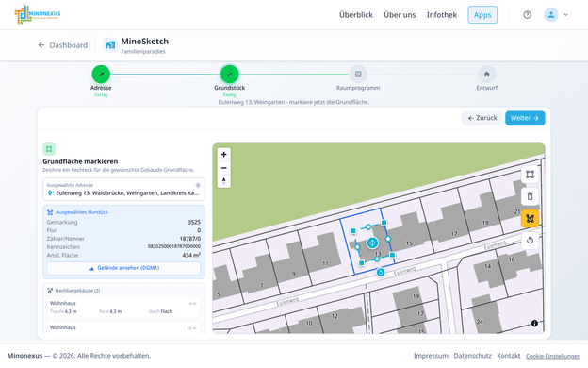Click the bottom-right corner handle of rectangle
Viewport: 588px width, 368px height.
click(392, 255)
